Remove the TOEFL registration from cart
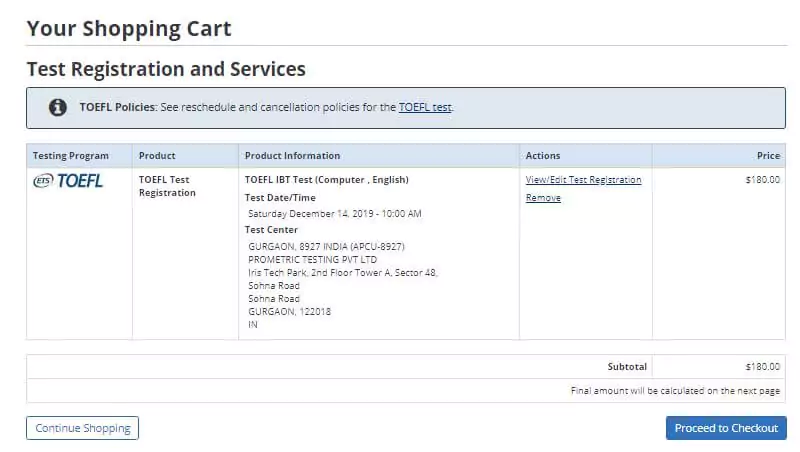 click(x=543, y=198)
